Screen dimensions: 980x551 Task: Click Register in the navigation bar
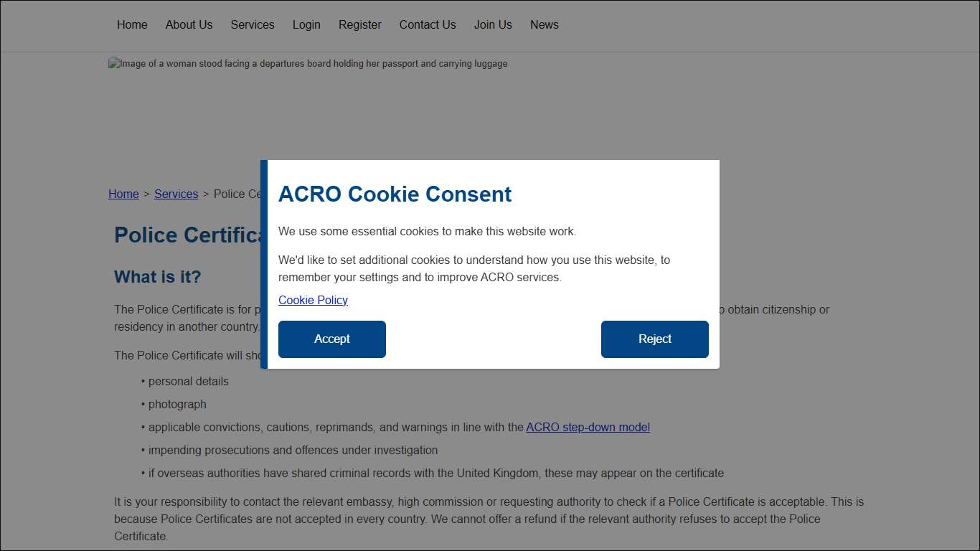(359, 24)
